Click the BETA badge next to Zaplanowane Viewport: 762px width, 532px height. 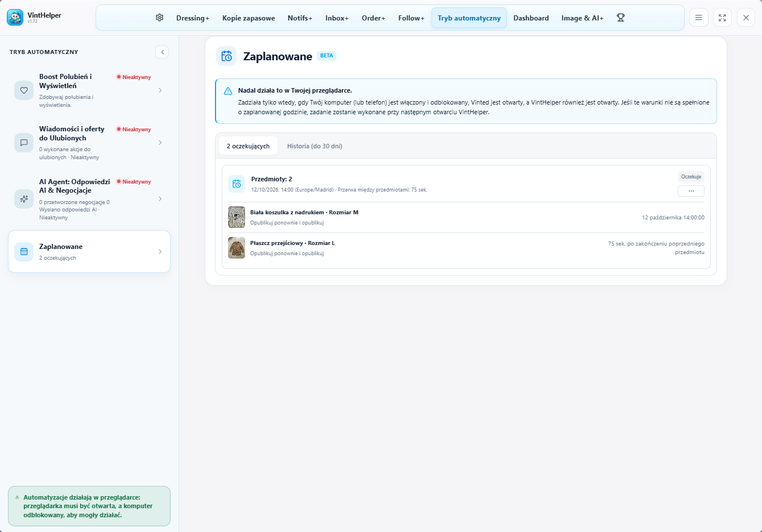tap(326, 56)
